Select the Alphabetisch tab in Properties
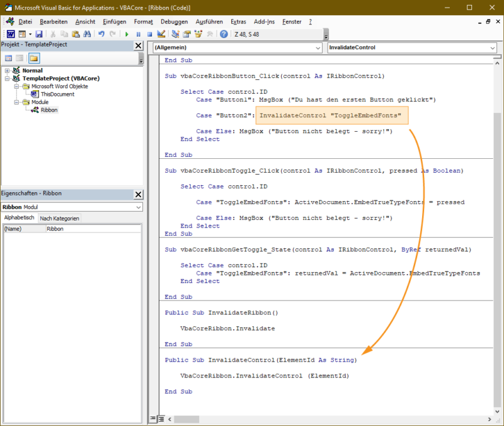504x426 pixels. [21, 216]
